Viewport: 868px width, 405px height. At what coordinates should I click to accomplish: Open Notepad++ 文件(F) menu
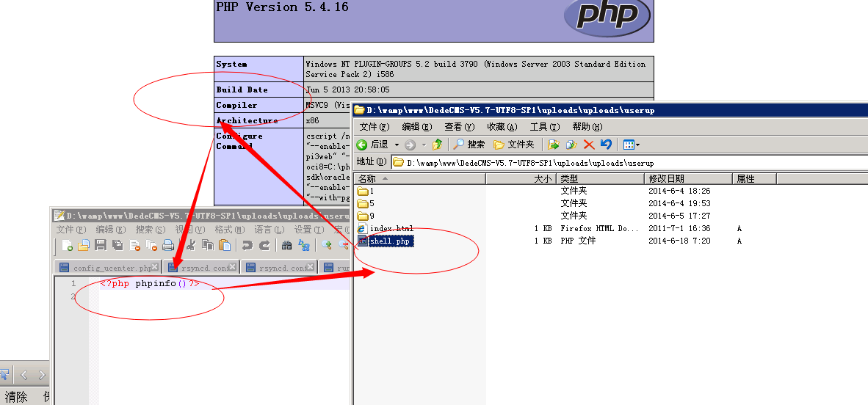point(71,230)
